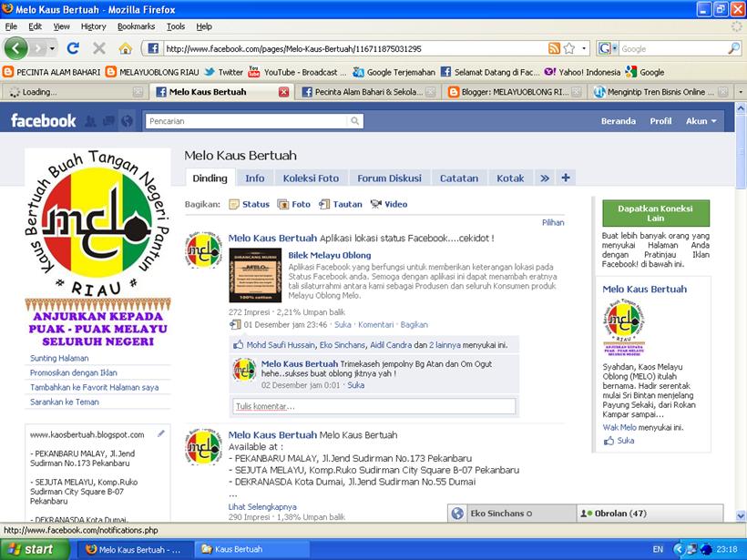747x560 pixels.
Task: Click Promosikan dengan Iklan link
Action: [74, 372]
